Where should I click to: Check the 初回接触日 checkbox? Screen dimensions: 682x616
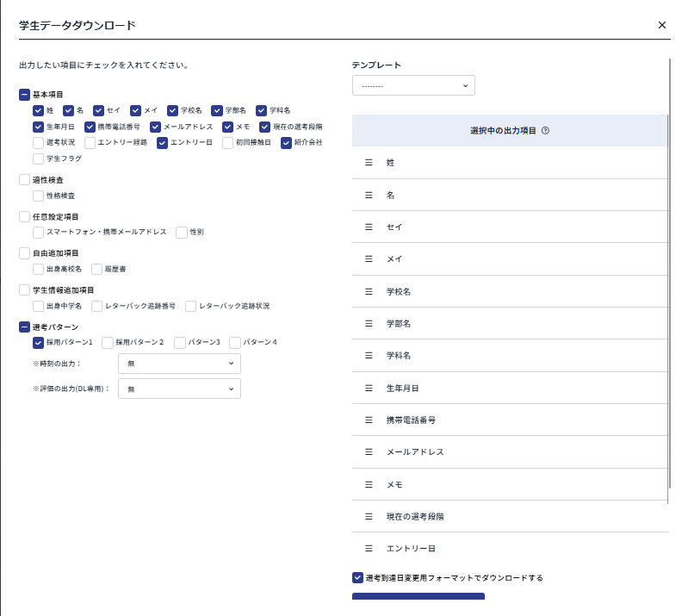point(228,143)
